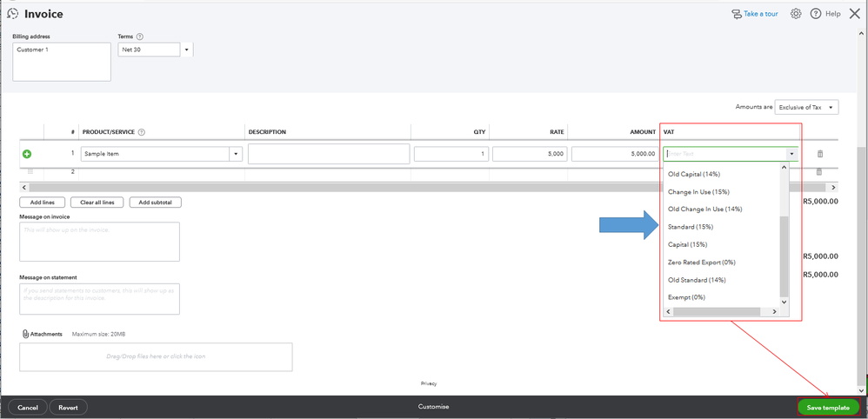Open the Amounts are Exclusive of Tax dropdown
The image size is (868, 419).
coord(806,108)
